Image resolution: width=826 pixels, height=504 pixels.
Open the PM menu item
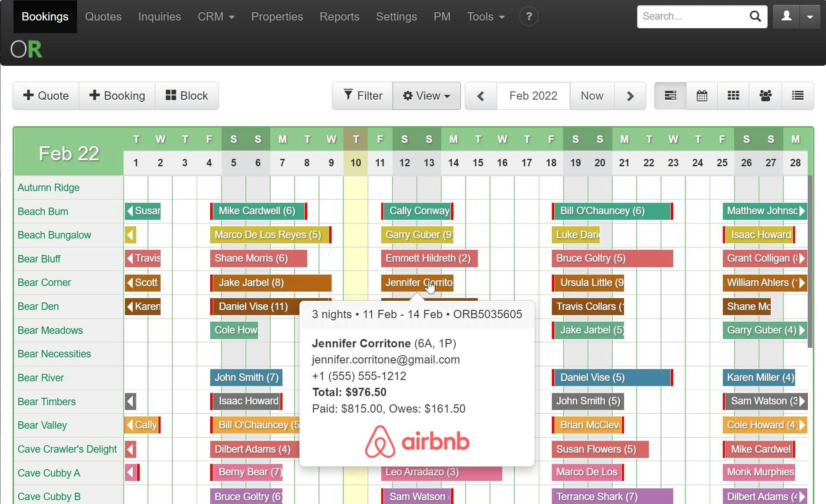pos(442,17)
